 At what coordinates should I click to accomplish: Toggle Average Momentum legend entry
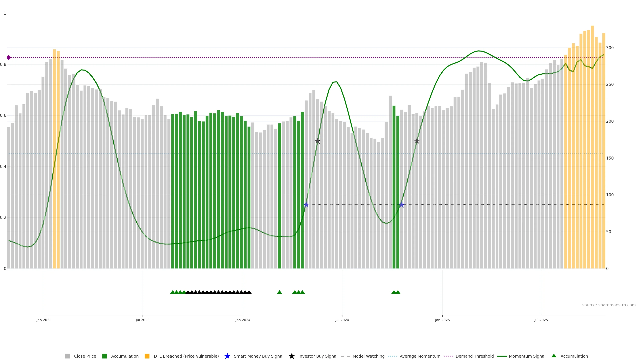[420, 356]
